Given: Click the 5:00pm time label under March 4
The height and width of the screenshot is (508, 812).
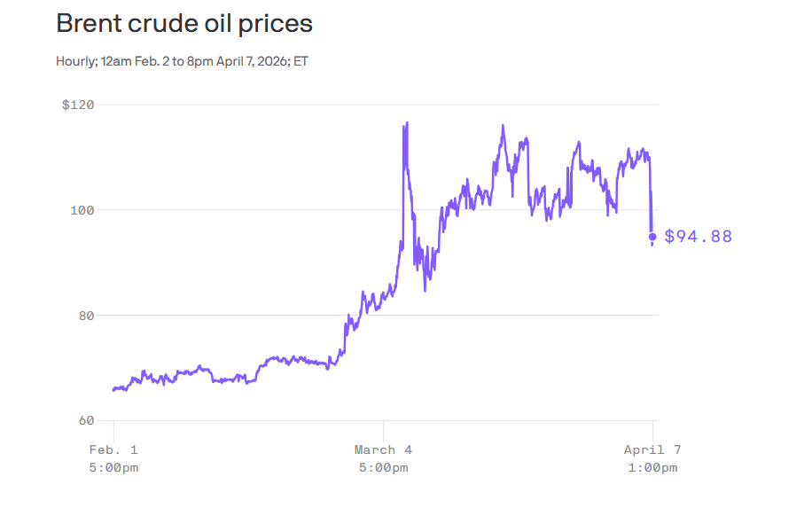Looking at the screenshot, I should 383,467.
